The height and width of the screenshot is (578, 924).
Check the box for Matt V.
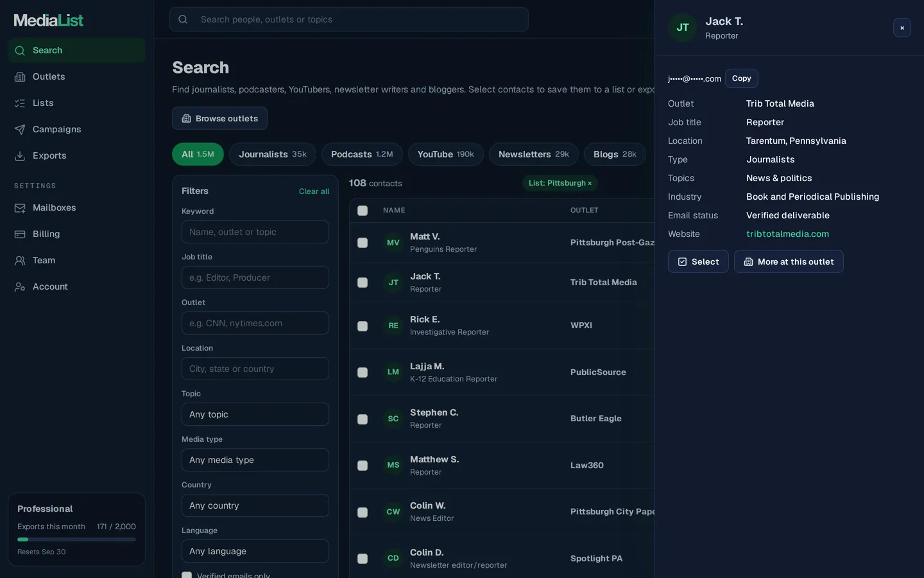click(363, 243)
